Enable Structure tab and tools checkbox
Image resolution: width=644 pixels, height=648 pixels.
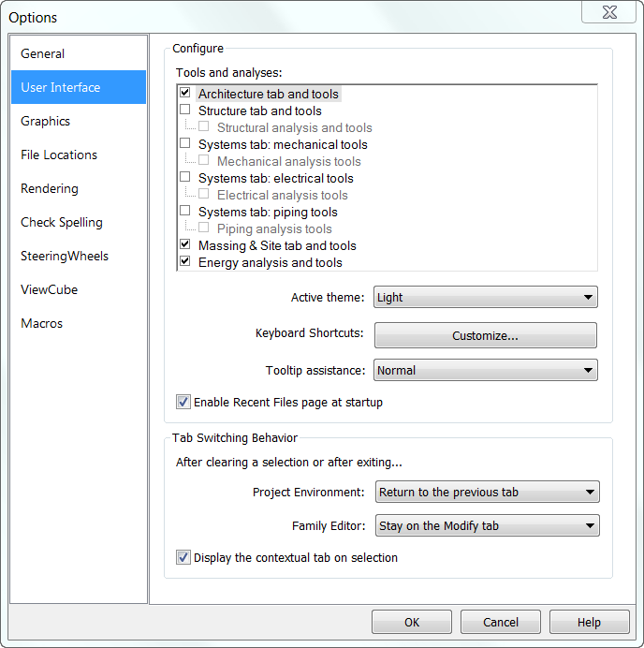pos(184,110)
